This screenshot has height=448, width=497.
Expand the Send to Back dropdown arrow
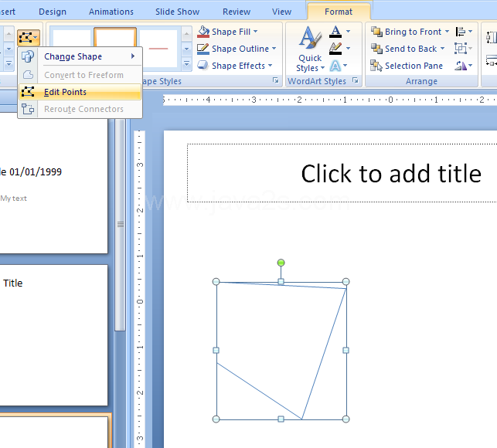click(442, 49)
